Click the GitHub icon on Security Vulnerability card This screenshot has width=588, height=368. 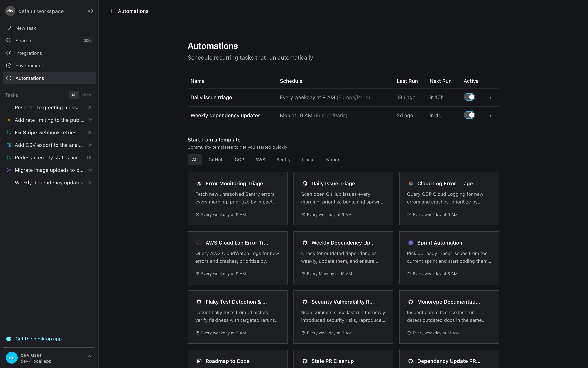point(305,302)
